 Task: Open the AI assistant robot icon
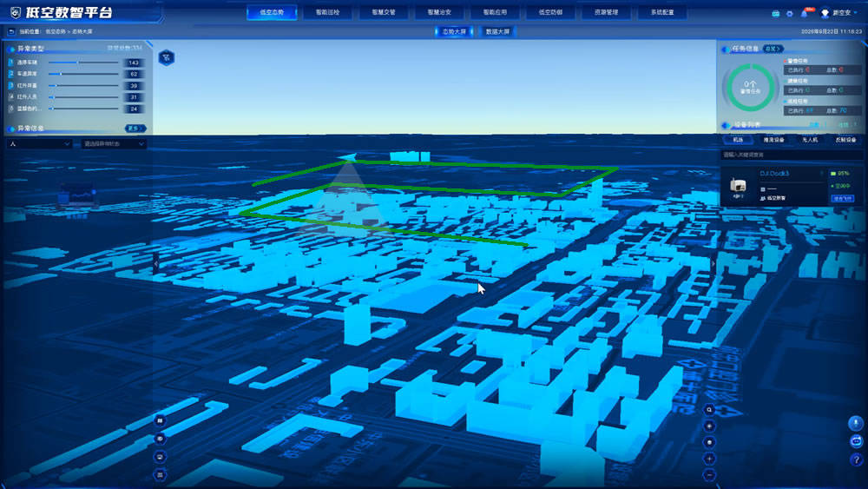point(856,441)
